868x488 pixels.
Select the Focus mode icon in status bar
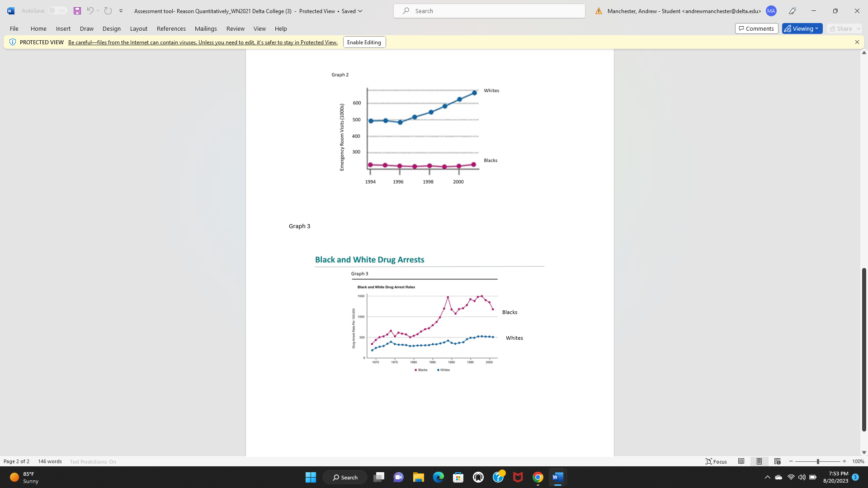pyautogui.click(x=716, y=461)
